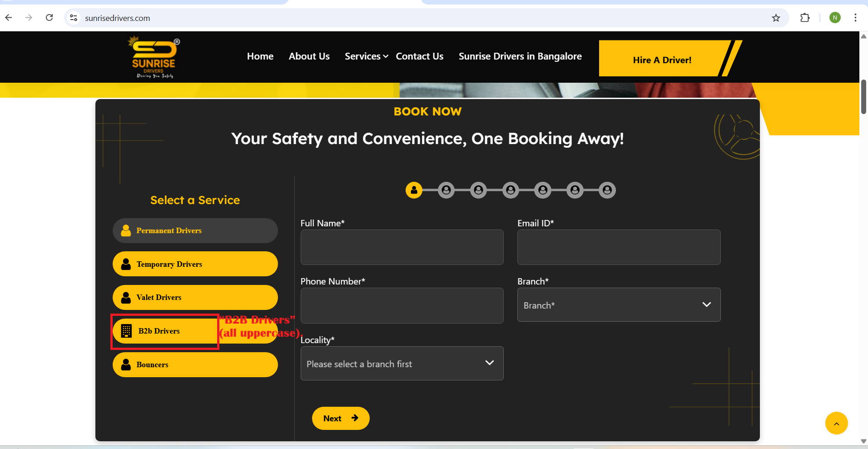Click the Sunrise Drivers logo
Viewport: 868px width, 449px height.
[154, 57]
